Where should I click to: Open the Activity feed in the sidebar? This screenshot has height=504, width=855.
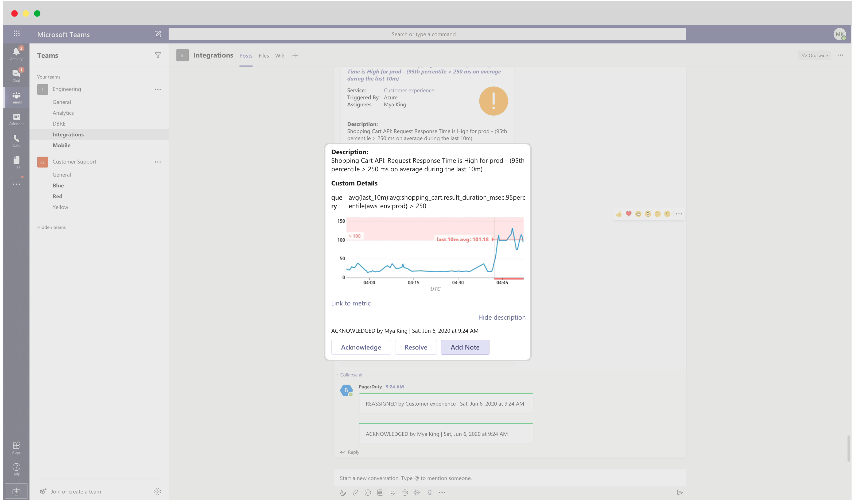tap(16, 54)
